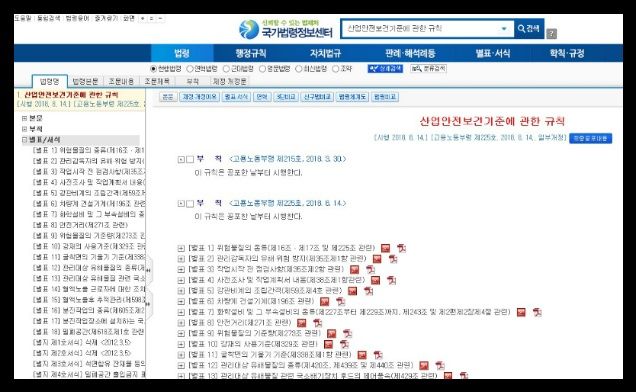Viewport: 636px width, 392px height.
Task: Open PDF icon for 별표 8 안전거리
Action: click(x=318, y=323)
